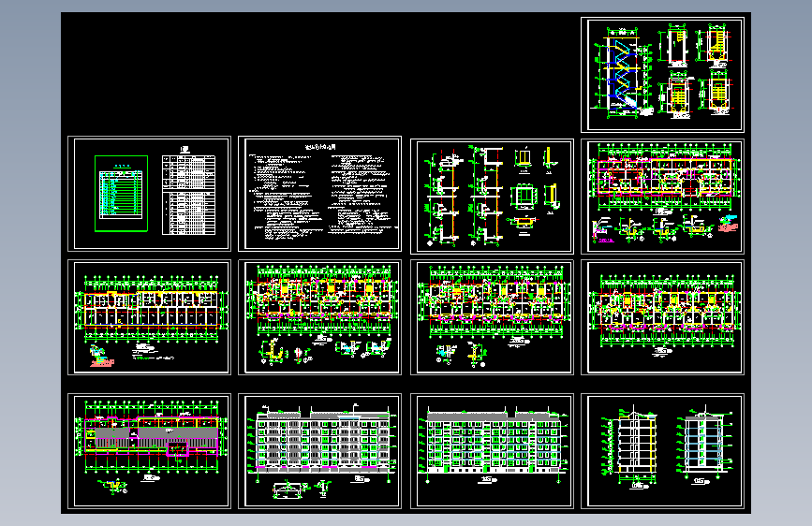This screenshot has width=812, height=526.
Task: Open the floor plan sheet with four details beneath
Action: [x=319, y=317]
